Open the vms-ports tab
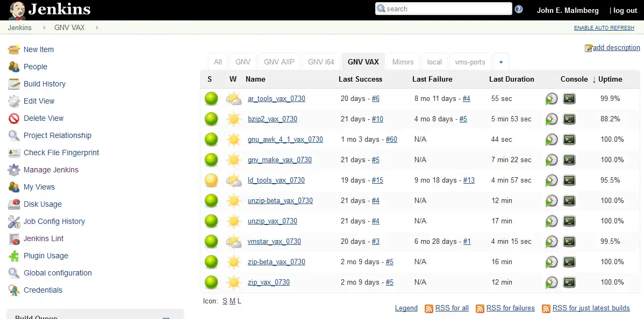The image size is (644, 319). pos(470,62)
